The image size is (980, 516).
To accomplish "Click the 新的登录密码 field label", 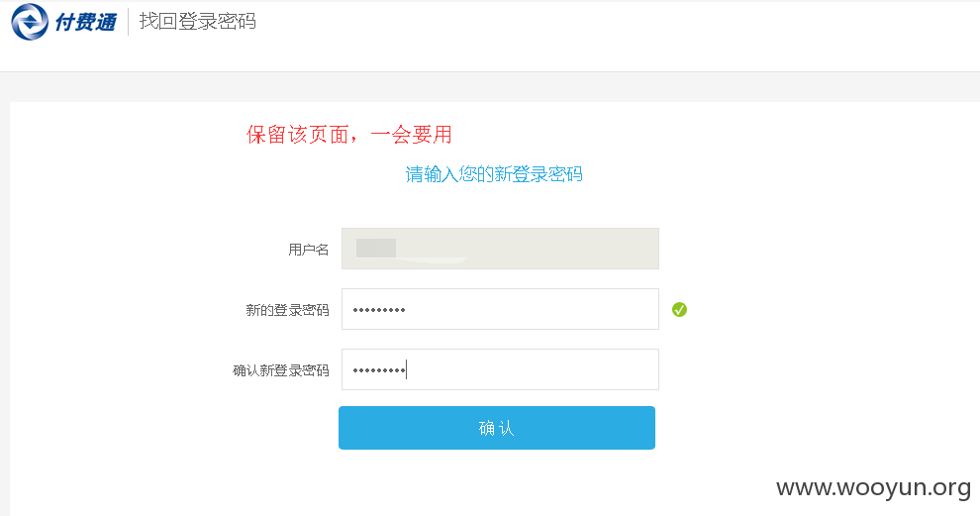I will pos(287,310).
